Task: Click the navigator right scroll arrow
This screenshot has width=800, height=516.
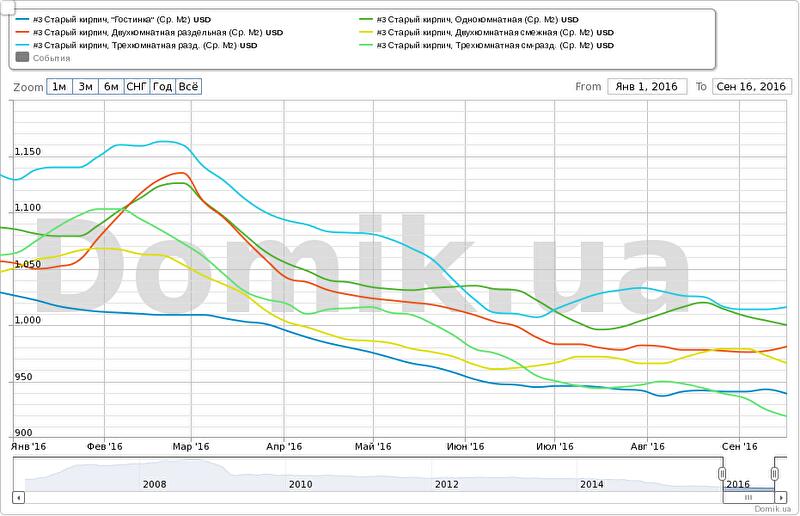Action: pos(781,495)
